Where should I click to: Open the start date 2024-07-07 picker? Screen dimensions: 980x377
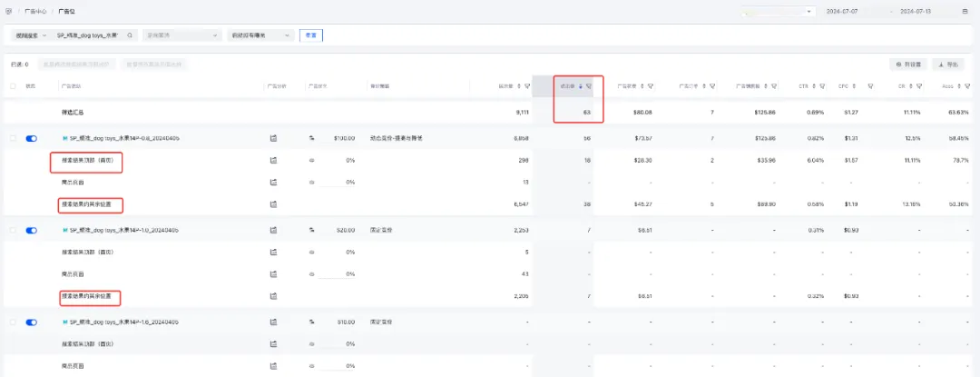(x=841, y=11)
